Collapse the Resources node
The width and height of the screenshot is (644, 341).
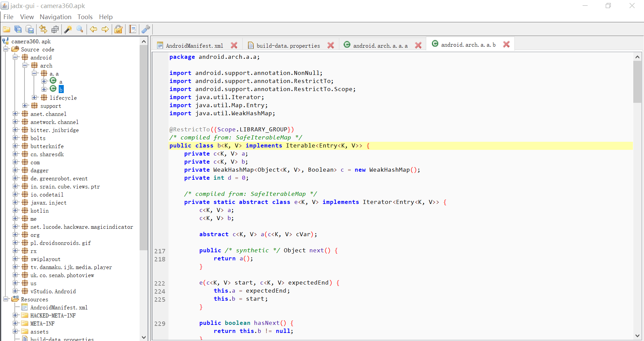(x=6, y=299)
